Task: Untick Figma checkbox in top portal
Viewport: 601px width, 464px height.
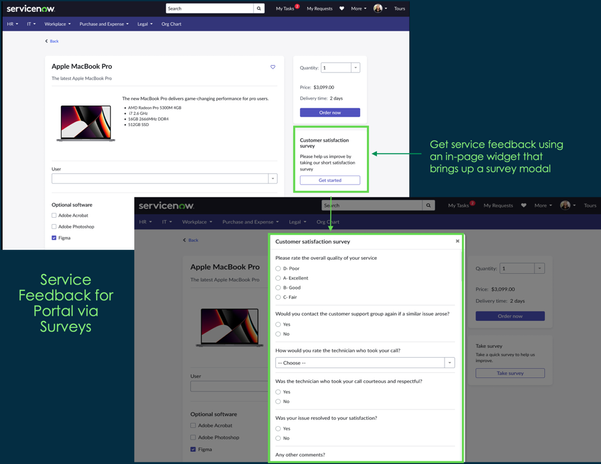Action: pos(54,238)
